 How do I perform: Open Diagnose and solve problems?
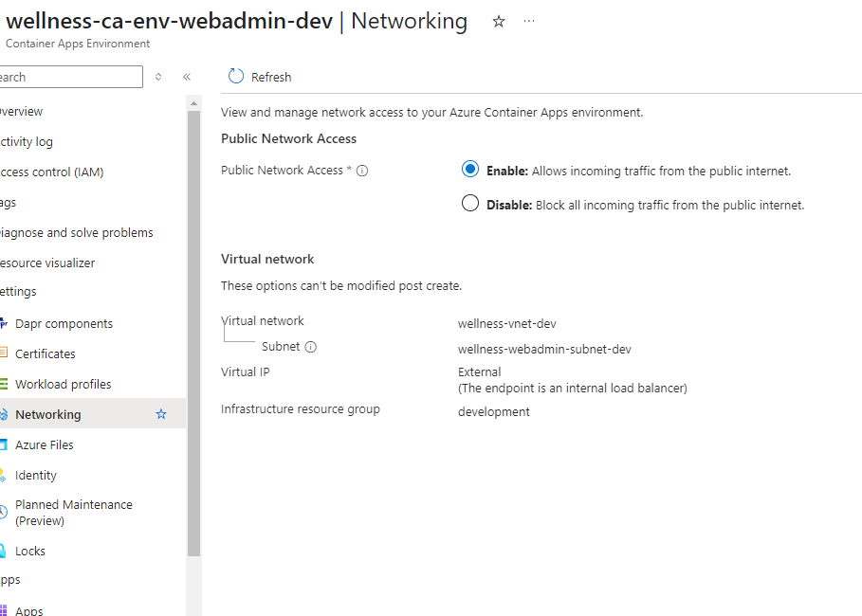point(77,232)
